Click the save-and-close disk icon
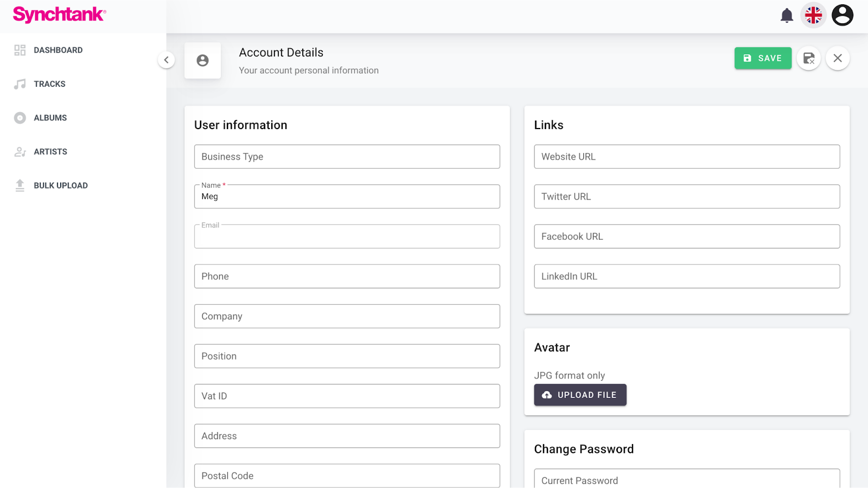868x488 pixels. click(808, 58)
